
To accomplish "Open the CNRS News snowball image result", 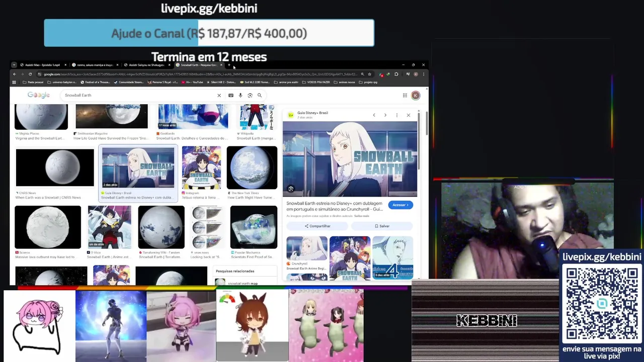I will [x=55, y=168].
